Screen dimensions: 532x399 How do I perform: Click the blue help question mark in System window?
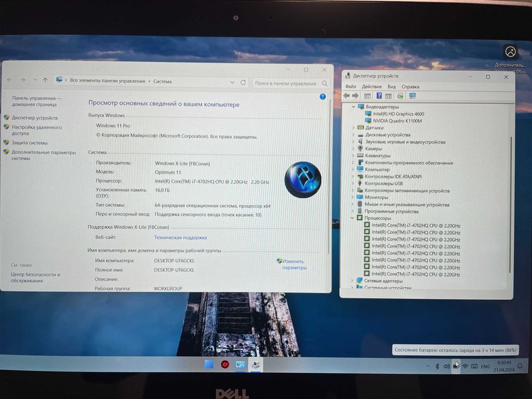tap(323, 97)
